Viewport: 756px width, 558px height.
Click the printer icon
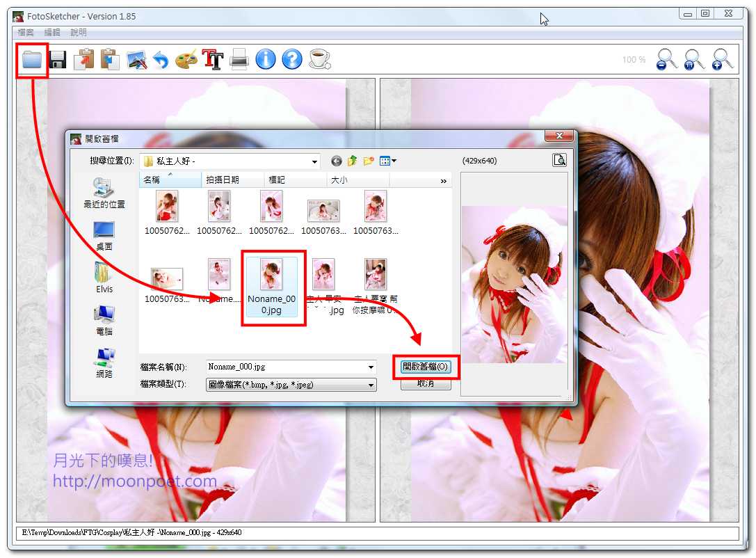[x=239, y=60]
